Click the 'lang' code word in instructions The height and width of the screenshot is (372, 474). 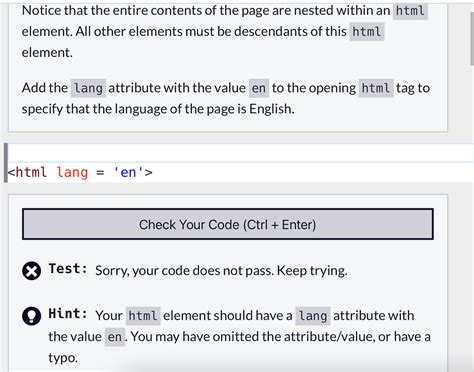88,88
